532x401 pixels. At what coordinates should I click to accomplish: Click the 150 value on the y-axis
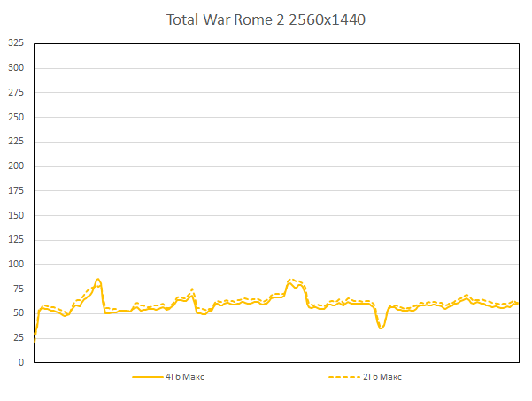click(x=15, y=215)
